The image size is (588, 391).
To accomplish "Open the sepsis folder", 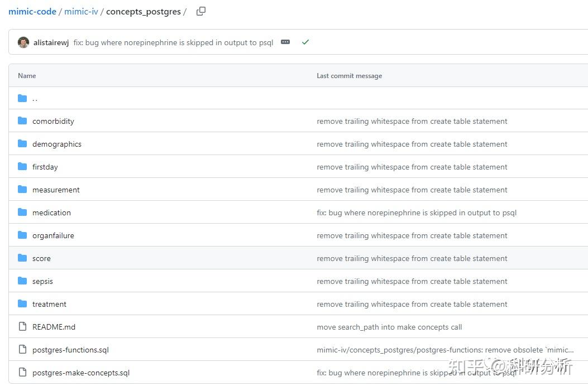I will 42,281.
